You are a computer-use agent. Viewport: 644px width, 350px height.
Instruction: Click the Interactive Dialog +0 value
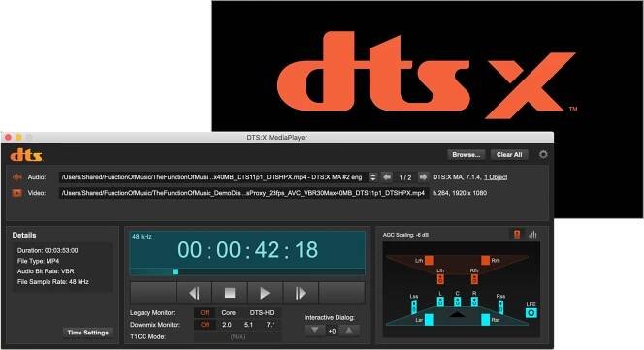click(332, 331)
